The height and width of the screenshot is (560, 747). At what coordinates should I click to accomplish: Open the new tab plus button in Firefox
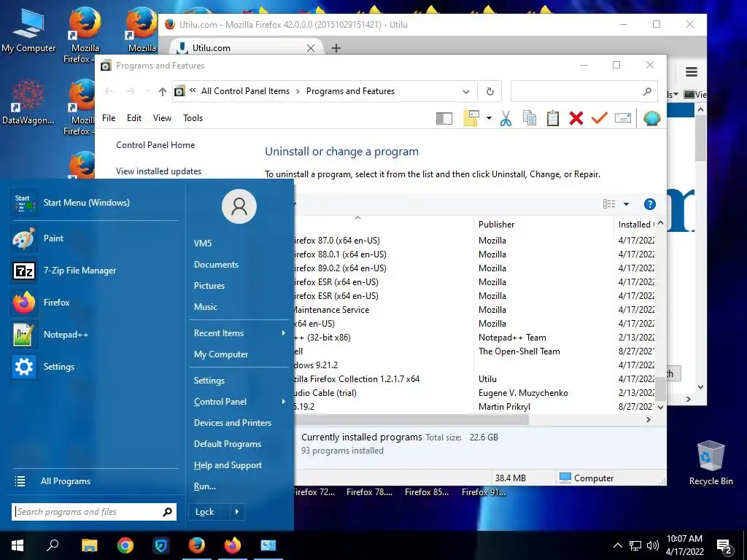coord(336,48)
